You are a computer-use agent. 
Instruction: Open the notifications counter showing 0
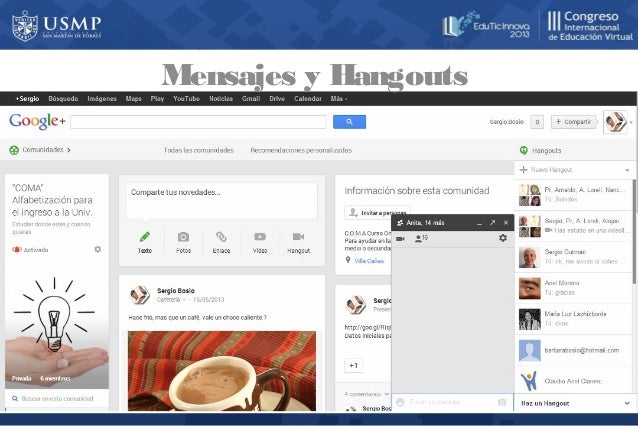pyautogui.click(x=537, y=122)
